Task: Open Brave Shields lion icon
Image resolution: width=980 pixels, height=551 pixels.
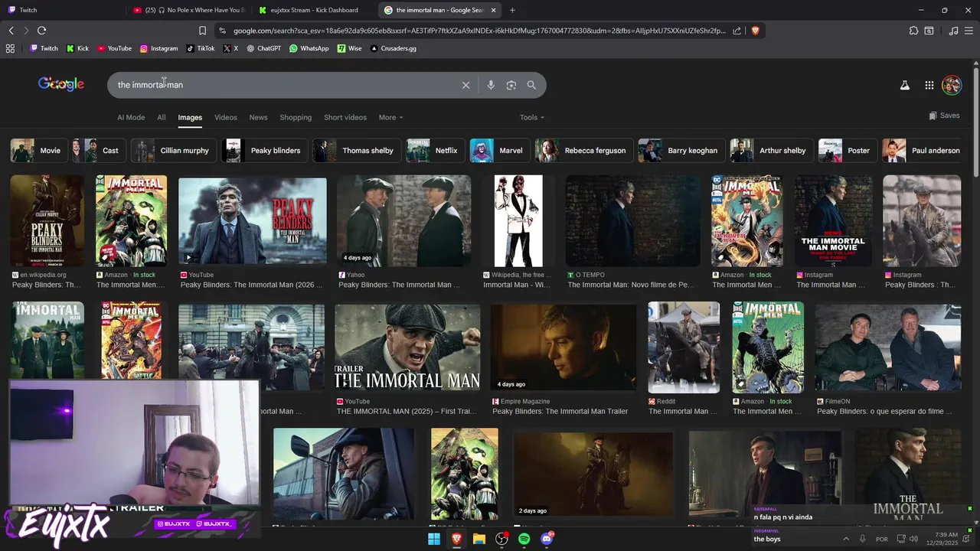Action: click(755, 31)
